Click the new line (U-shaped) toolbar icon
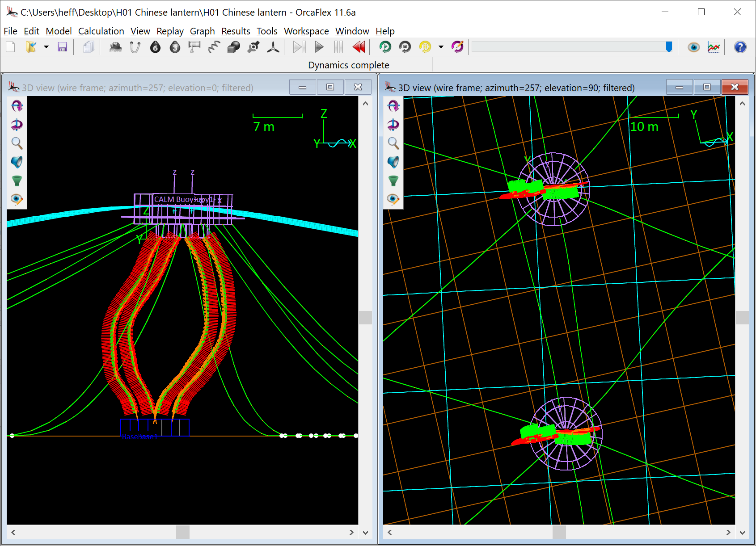Screen dimensions: 756x546 tap(135, 47)
